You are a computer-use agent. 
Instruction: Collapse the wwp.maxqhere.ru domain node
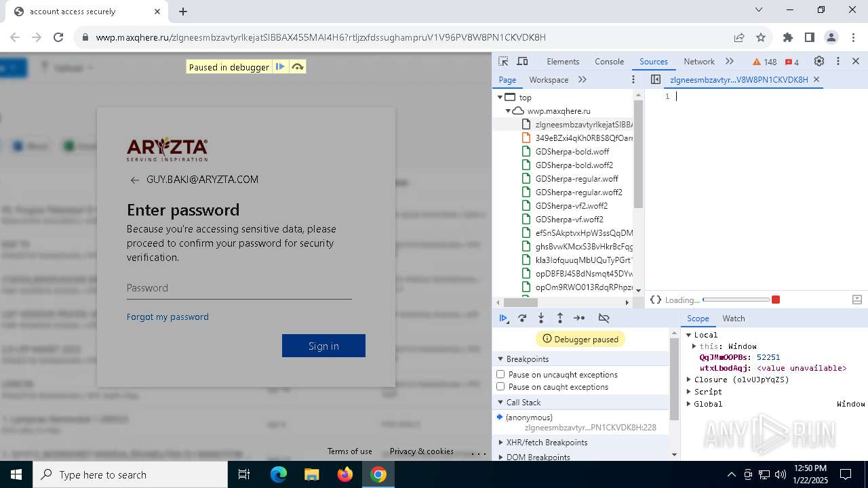tap(507, 111)
